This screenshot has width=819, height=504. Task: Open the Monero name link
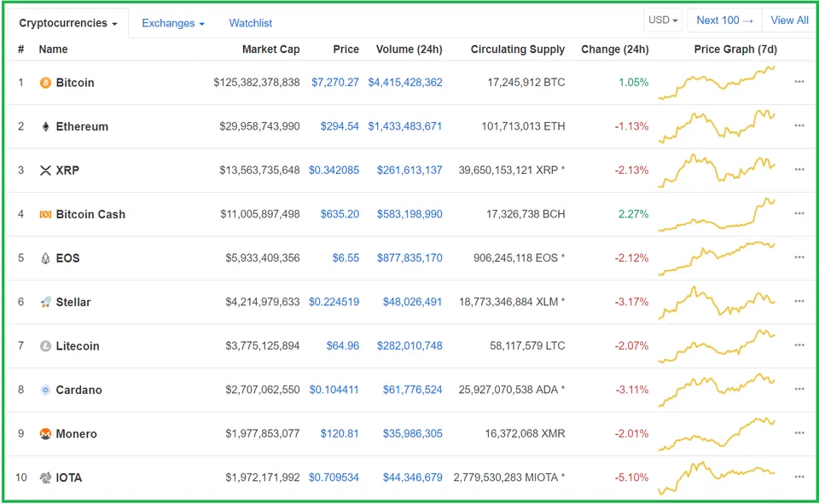tap(76, 433)
